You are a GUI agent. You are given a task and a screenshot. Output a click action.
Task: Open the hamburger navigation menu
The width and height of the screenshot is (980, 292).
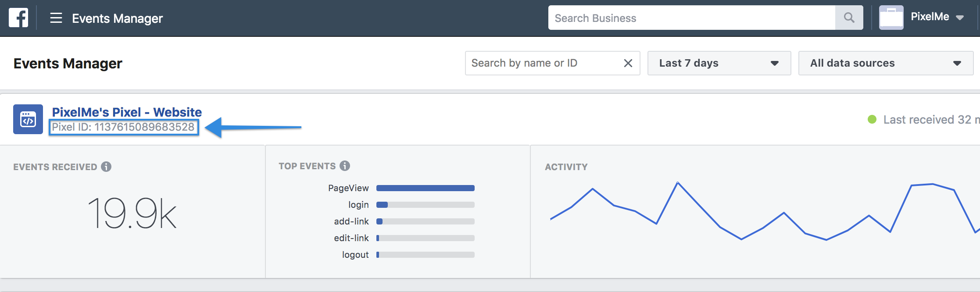pos(56,18)
